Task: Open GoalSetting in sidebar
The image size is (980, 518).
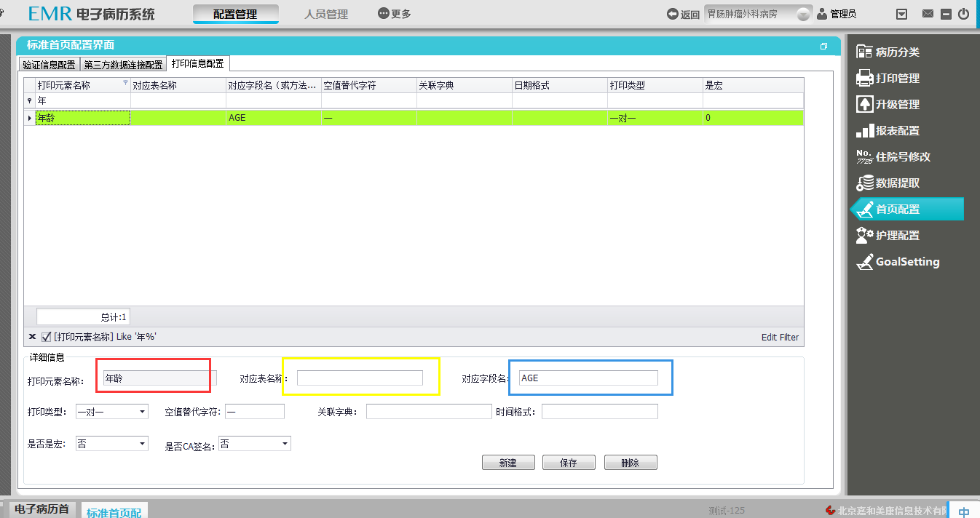Action: pyautogui.click(x=898, y=261)
